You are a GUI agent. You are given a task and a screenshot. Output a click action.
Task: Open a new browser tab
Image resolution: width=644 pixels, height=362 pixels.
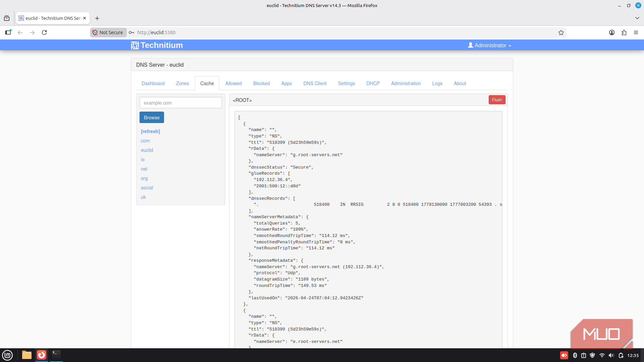pyautogui.click(x=97, y=18)
